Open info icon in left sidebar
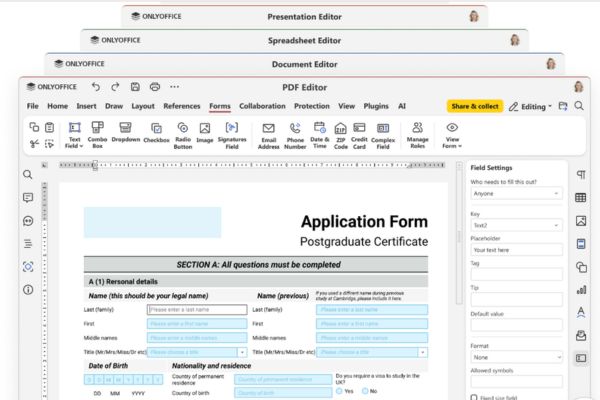 pyautogui.click(x=28, y=289)
